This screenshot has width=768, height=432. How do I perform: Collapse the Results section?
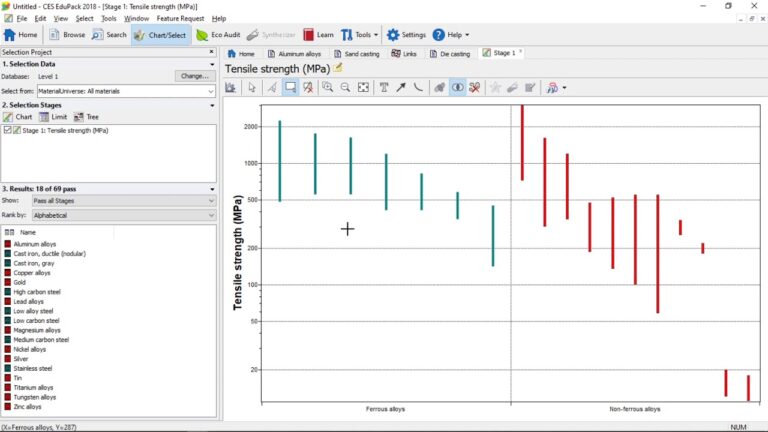pyautogui.click(x=212, y=189)
